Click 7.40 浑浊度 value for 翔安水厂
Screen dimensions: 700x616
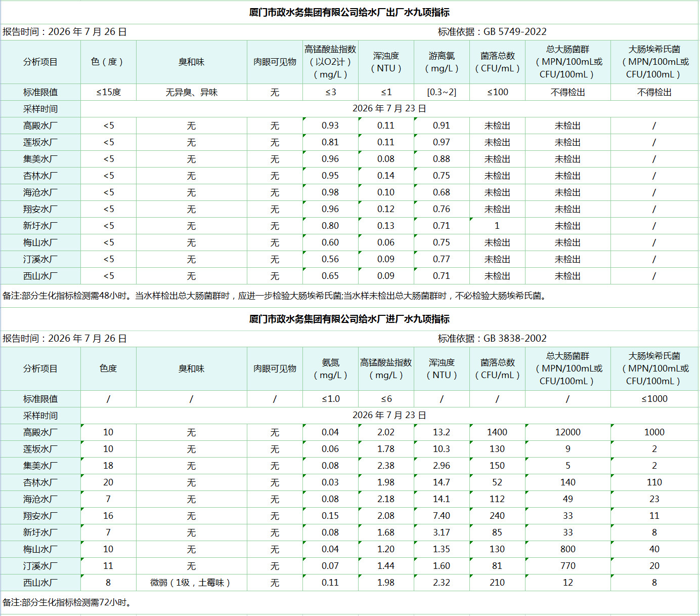442,516
